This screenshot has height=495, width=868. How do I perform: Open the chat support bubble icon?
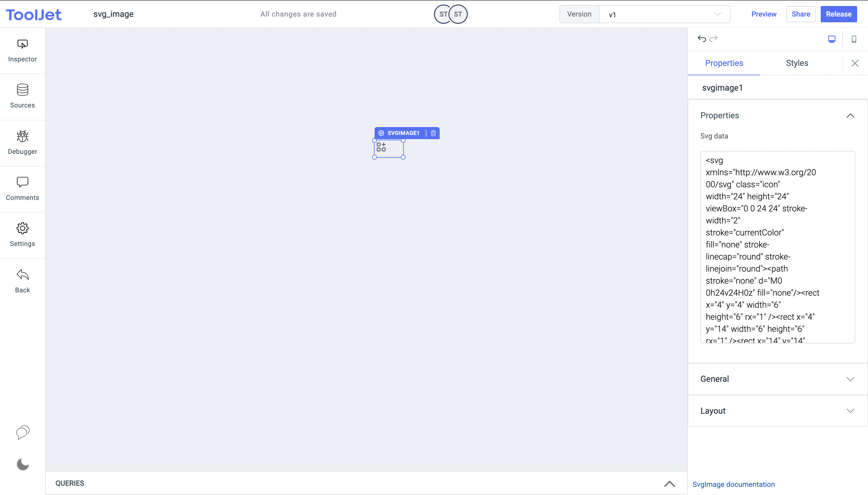[23, 432]
